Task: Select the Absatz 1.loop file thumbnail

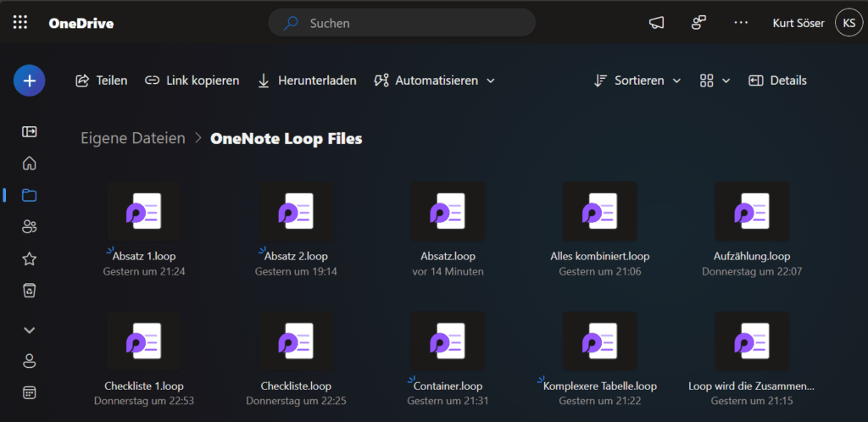Action: (144, 211)
